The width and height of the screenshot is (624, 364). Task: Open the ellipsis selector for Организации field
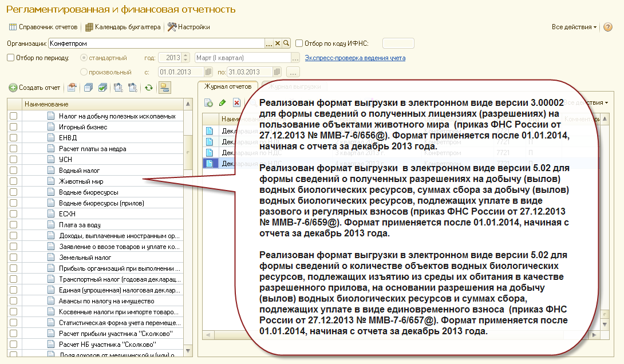tap(268, 43)
